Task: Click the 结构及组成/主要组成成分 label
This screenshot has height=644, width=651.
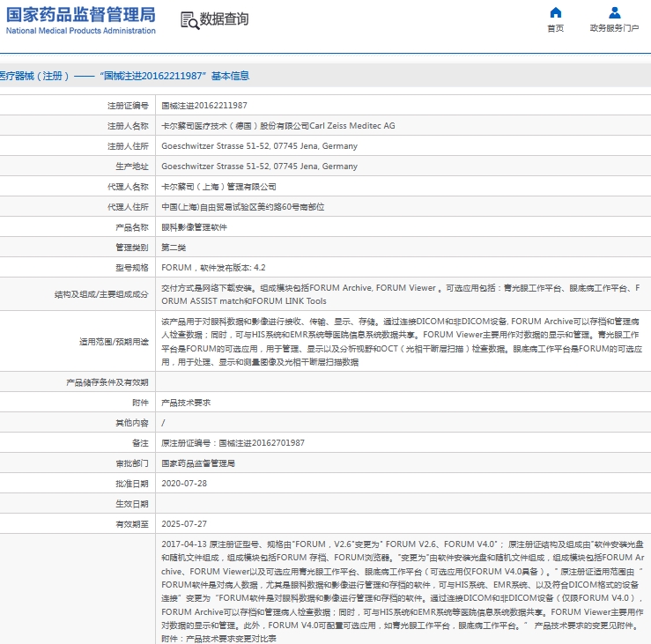Action: [x=101, y=294]
